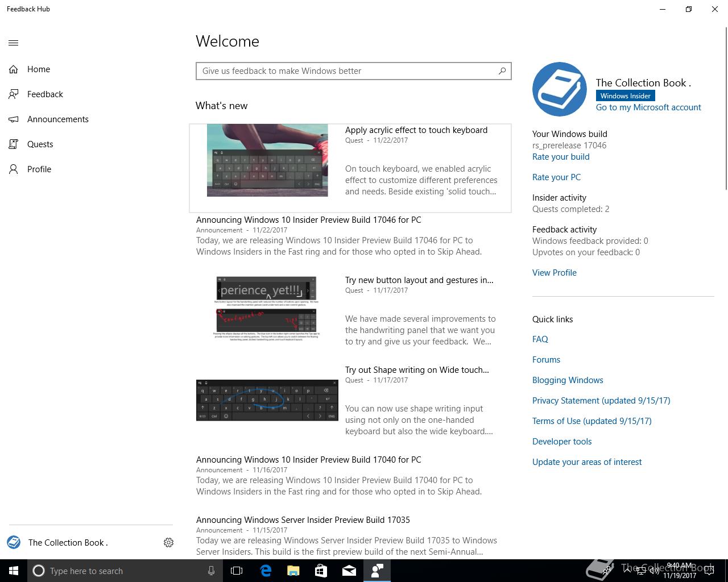Open Build 17046 for PC announcement

[309, 220]
